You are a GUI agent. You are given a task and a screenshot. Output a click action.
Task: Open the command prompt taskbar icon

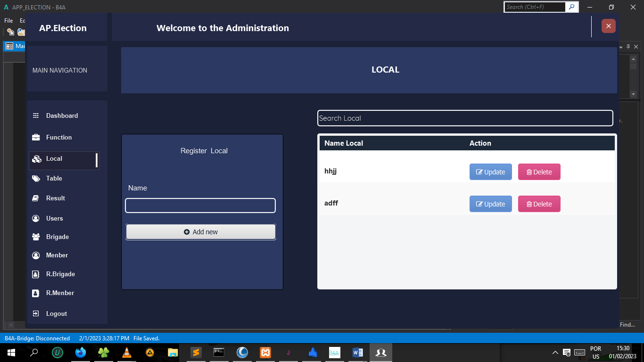pyautogui.click(x=219, y=353)
